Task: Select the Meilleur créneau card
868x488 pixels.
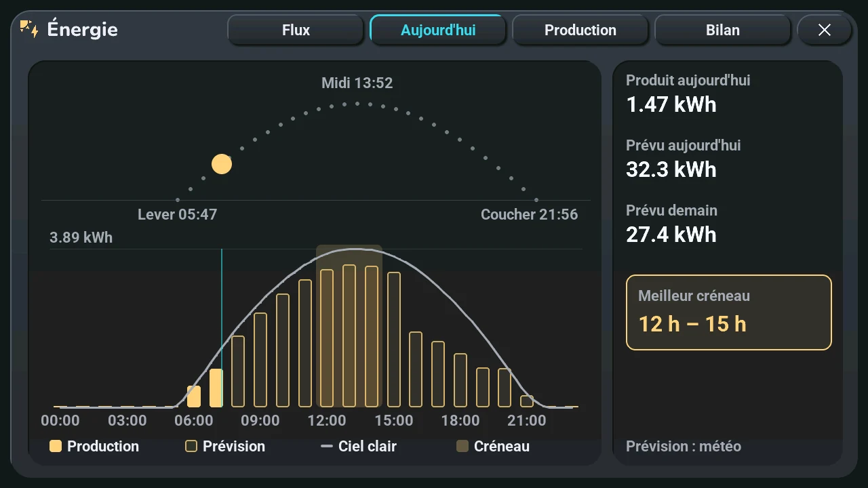Action: [x=729, y=312]
